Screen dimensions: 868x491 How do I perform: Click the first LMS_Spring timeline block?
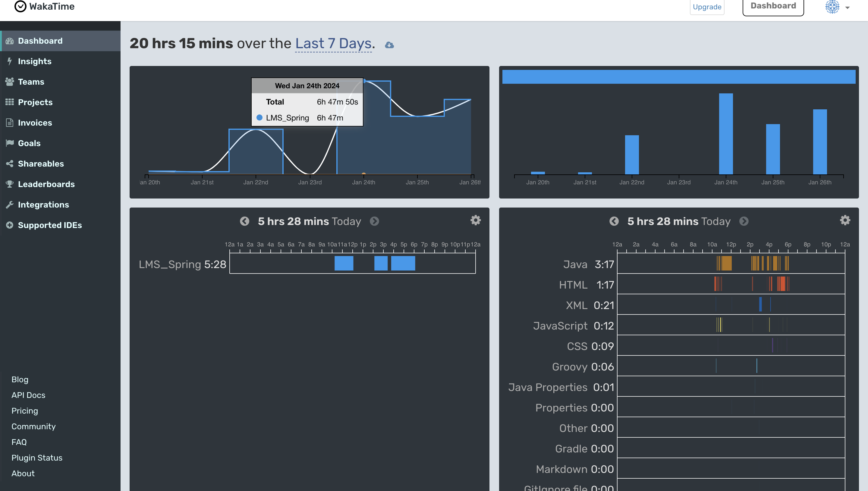[344, 263]
